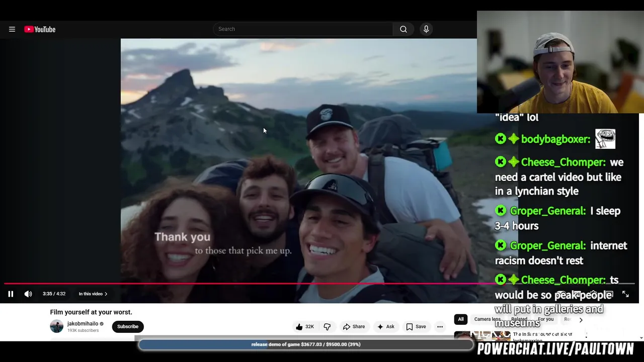Click the streamer webcam overlay
The height and width of the screenshot is (362, 644).
coord(560,62)
